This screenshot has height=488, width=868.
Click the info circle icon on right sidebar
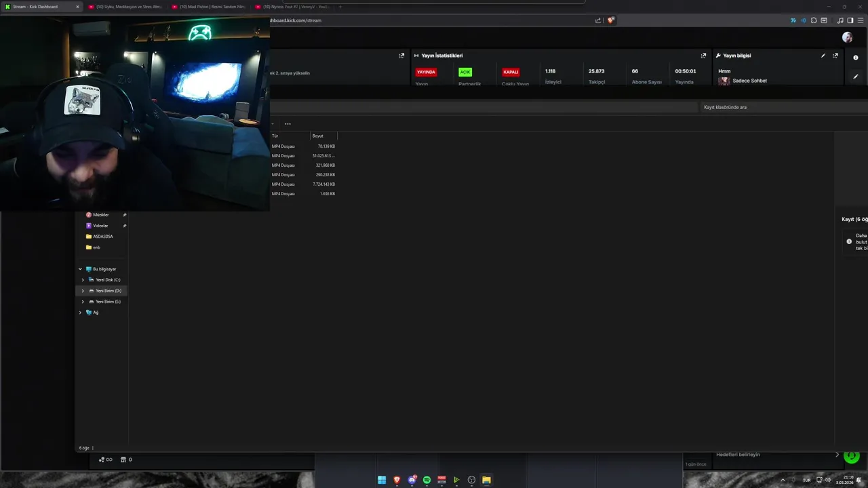coord(856,58)
